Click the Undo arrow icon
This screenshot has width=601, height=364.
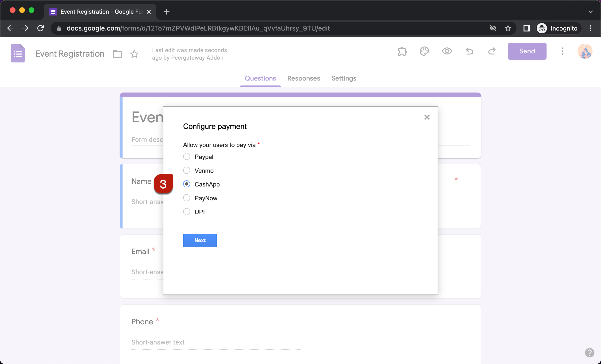[469, 51]
